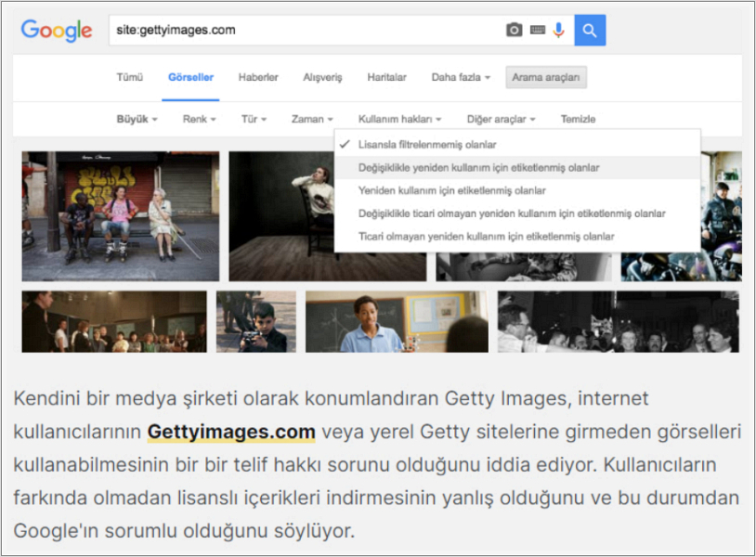Open the on-screen keyboard icon

pos(538,30)
